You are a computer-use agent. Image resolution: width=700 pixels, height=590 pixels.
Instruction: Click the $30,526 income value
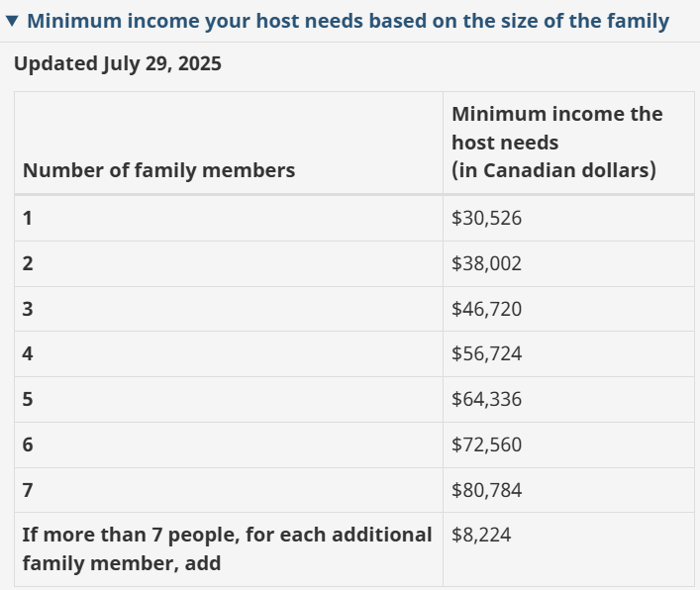pos(486,218)
